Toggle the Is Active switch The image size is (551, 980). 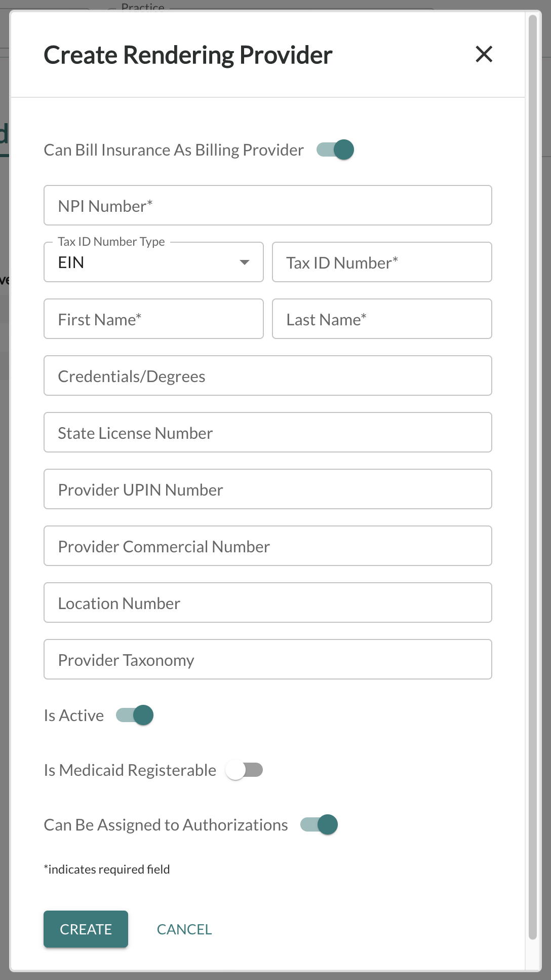coord(135,715)
